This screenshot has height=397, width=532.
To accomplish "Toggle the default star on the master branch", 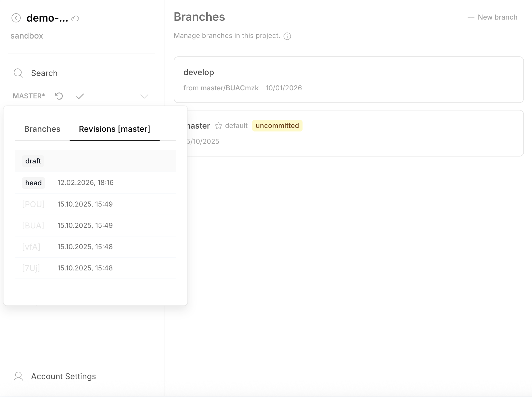I will point(218,126).
